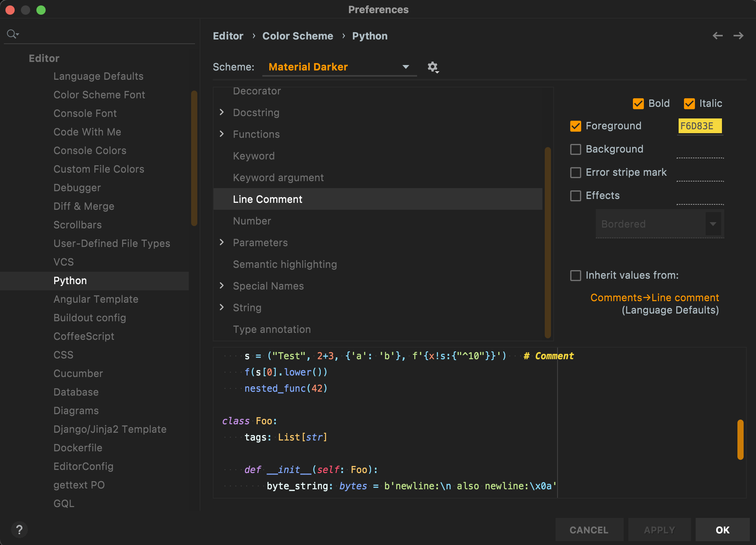Click the Editor breadcrumb
Screen dimensions: 756x545
tap(228, 36)
